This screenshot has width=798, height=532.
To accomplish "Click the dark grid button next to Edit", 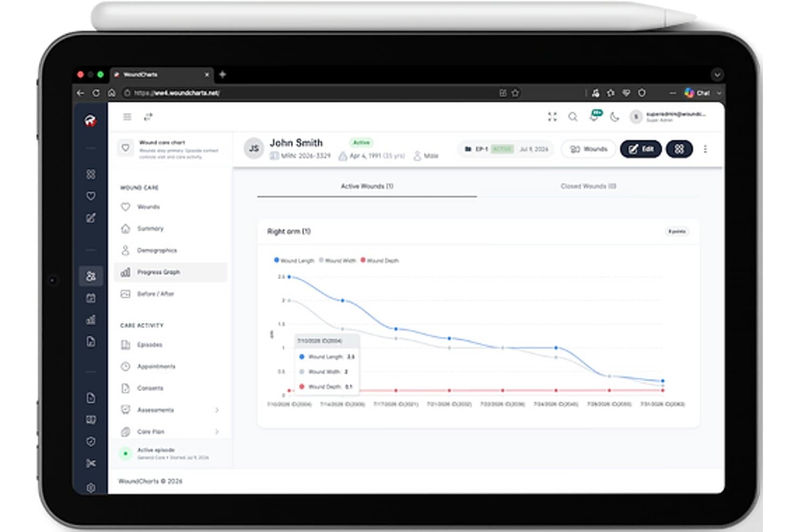I will click(679, 149).
